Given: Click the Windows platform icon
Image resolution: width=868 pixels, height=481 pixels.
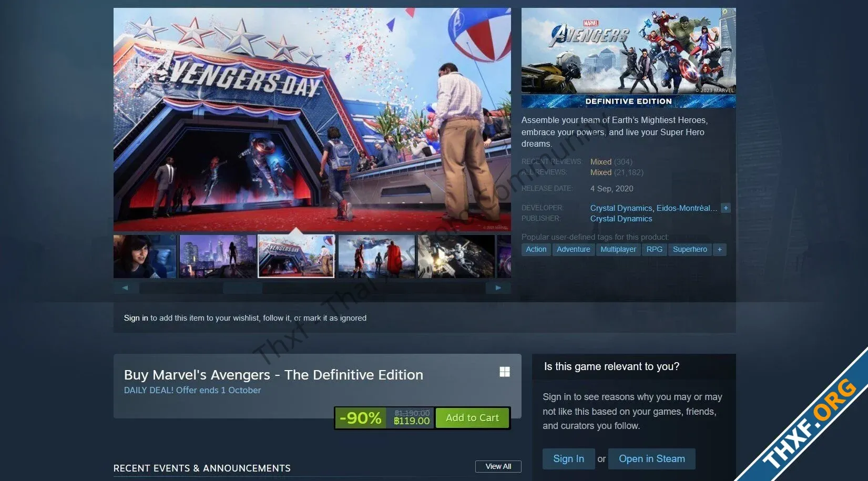Looking at the screenshot, I should coord(505,372).
